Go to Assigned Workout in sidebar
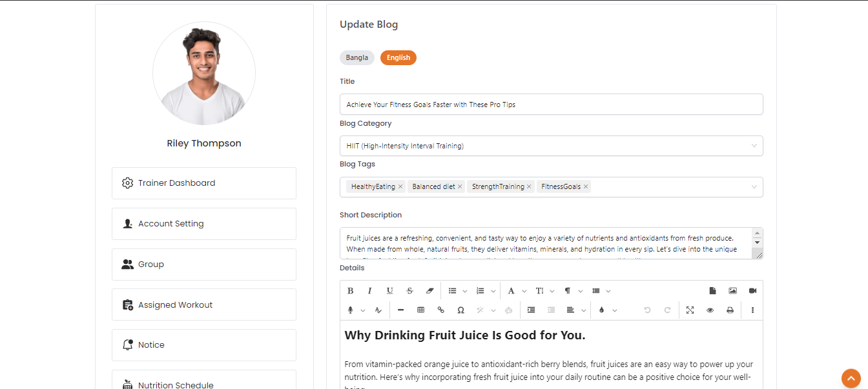 point(203,305)
